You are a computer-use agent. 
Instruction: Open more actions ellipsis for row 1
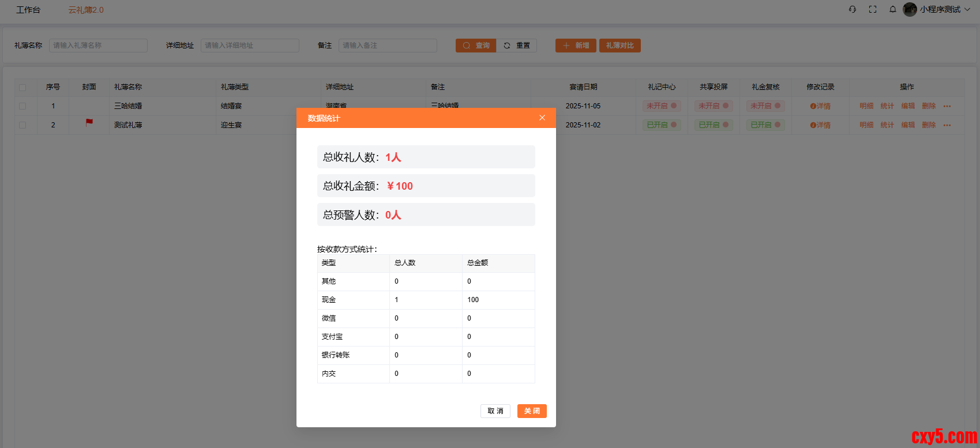pos(947,106)
